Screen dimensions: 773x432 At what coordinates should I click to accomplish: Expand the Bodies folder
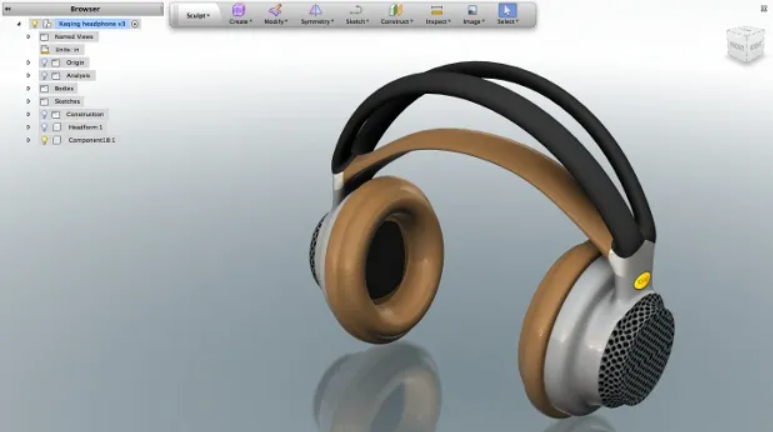28,88
